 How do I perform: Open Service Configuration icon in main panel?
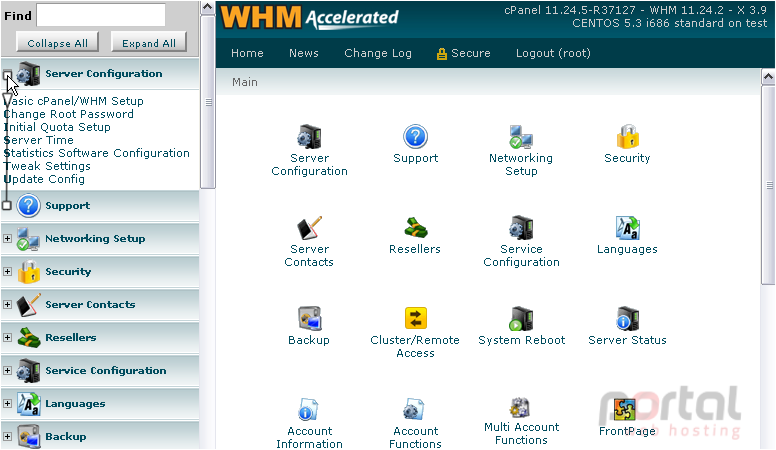521,228
